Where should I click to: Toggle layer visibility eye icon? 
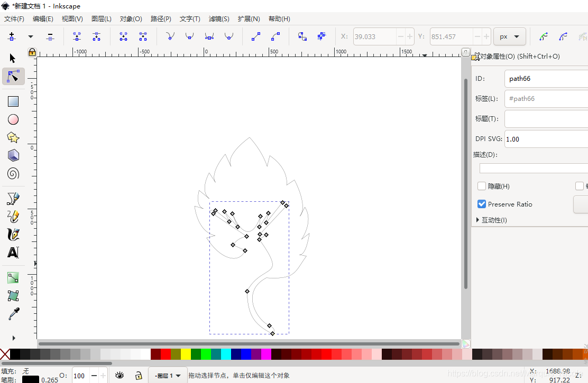(120, 375)
